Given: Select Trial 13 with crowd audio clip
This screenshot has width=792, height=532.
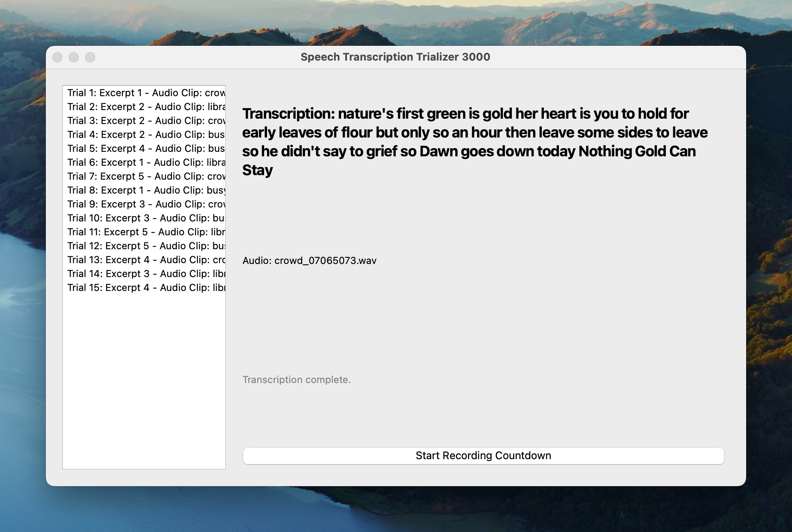Looking at the screenshot, I should [143, 259].
